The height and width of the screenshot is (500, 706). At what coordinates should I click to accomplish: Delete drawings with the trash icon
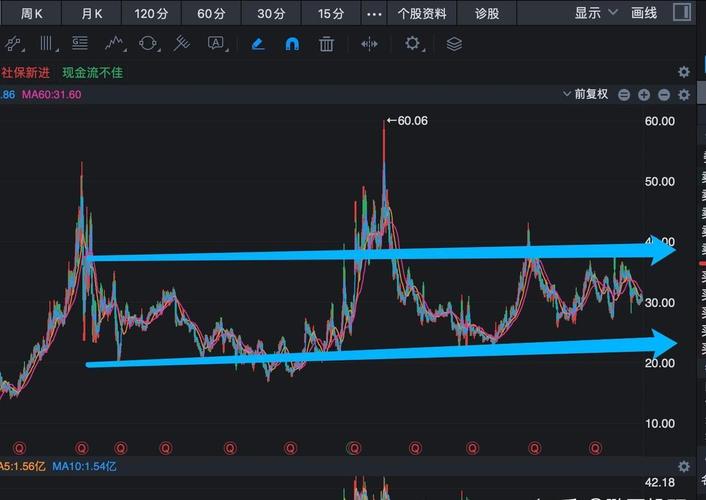tap(326, 44)
